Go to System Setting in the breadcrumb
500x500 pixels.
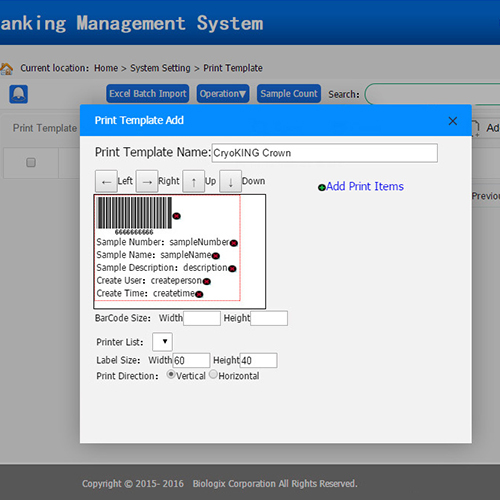(x=160, y=68)
